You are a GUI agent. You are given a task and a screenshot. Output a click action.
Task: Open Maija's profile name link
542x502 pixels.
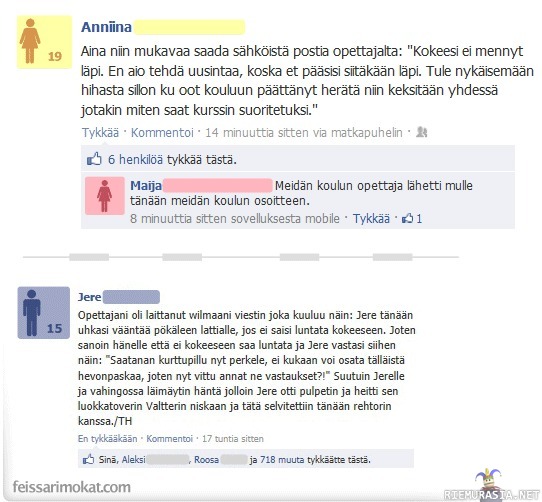click(146, 186)
